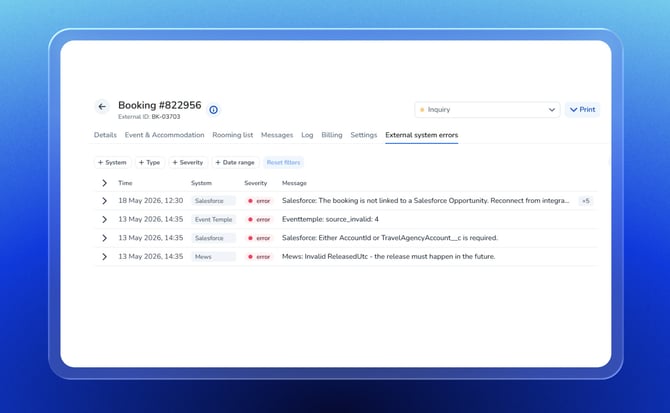Expand the Mews error row

coord(104,257)
